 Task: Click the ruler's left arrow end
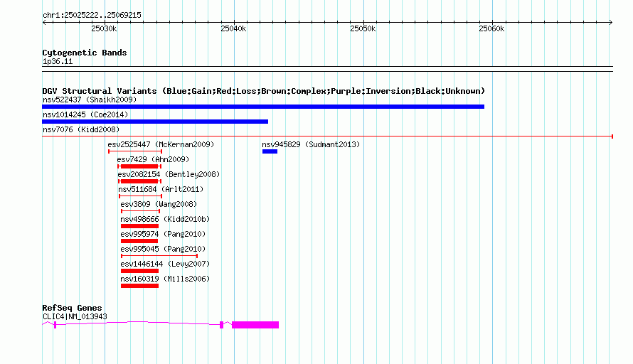pyautogui.click(x=44, y=23)
